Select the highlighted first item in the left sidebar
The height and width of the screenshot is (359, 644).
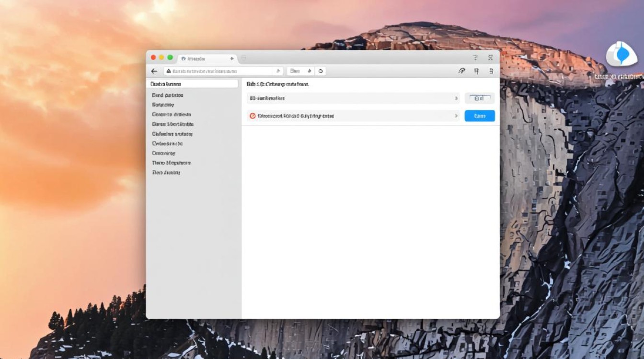192,84
